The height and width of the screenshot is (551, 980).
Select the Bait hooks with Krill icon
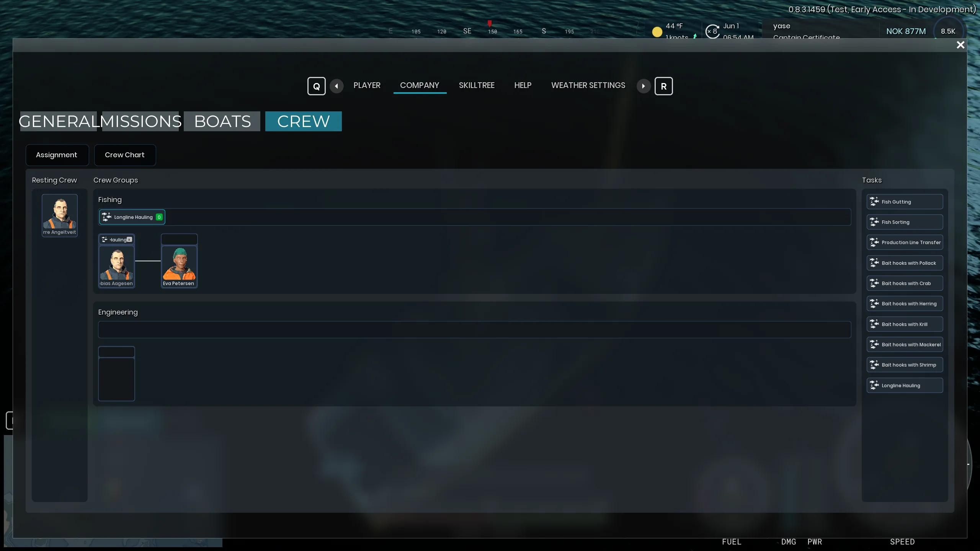pos(874,324)
